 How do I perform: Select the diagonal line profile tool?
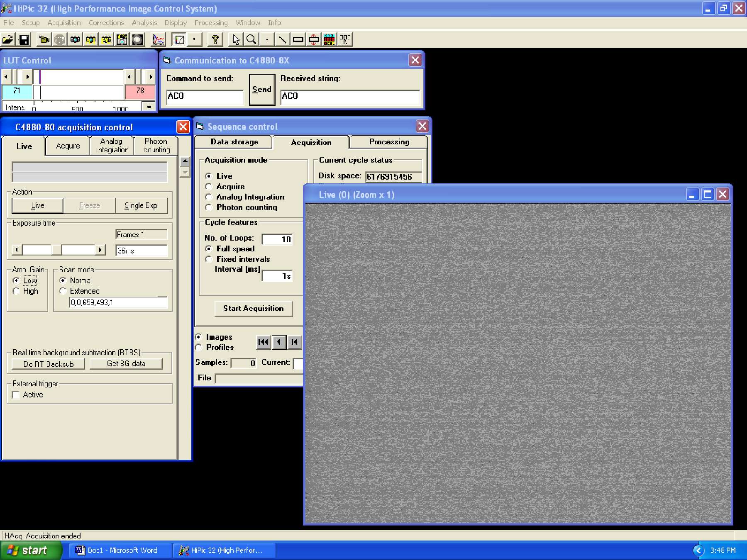[282, 40]
